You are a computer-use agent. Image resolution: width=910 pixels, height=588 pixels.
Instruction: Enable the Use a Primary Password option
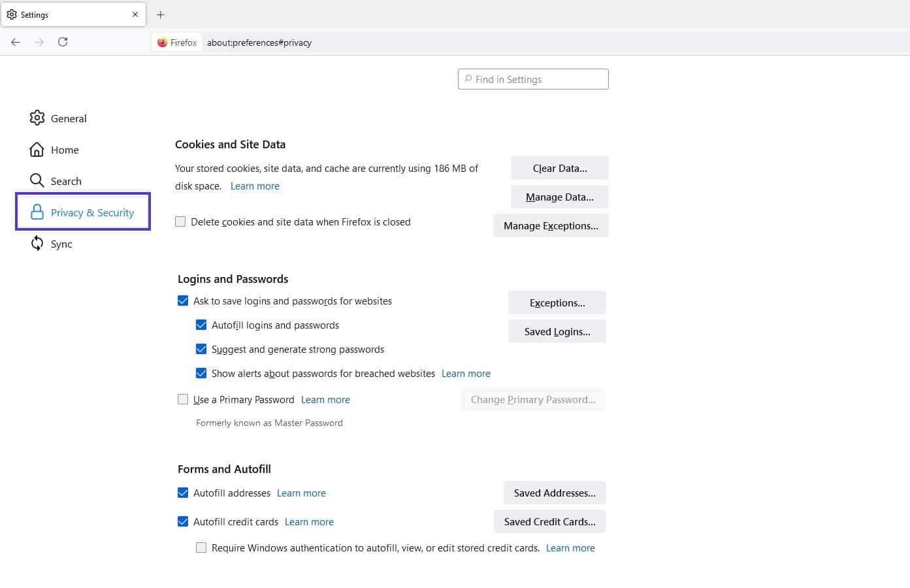tap(183, 399)
